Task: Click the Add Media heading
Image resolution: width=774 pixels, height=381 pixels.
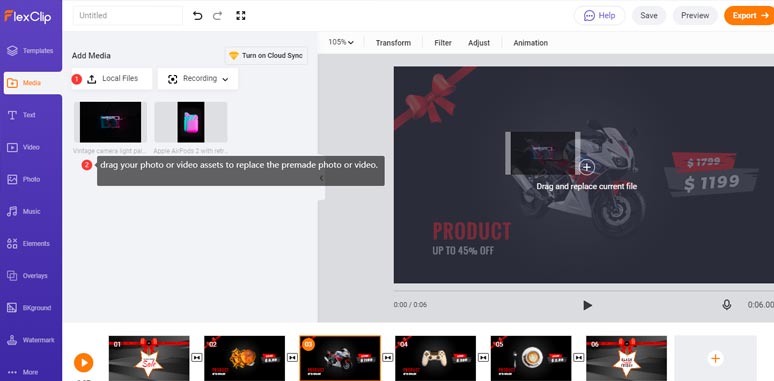Action: [x=91, y=56]
